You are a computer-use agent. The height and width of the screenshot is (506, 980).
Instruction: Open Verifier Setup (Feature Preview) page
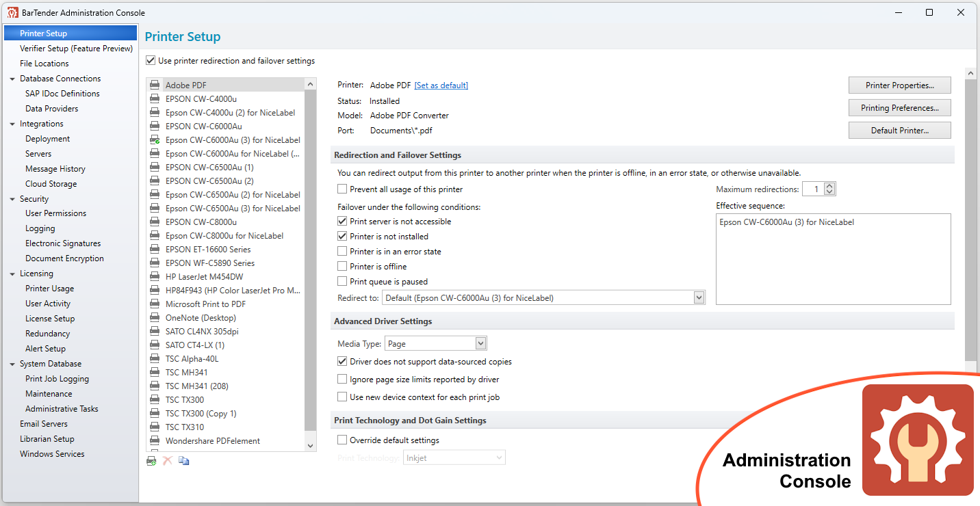tap(76, 49)
